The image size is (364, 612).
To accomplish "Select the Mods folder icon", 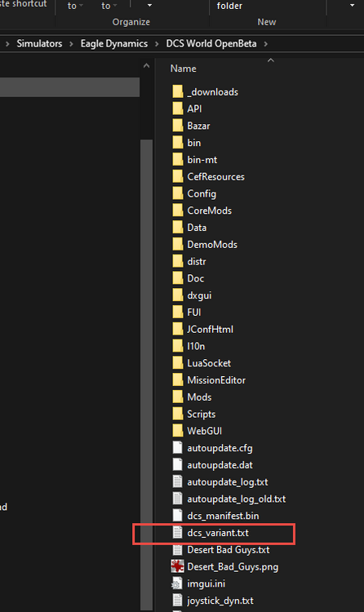I will [178, 397].
